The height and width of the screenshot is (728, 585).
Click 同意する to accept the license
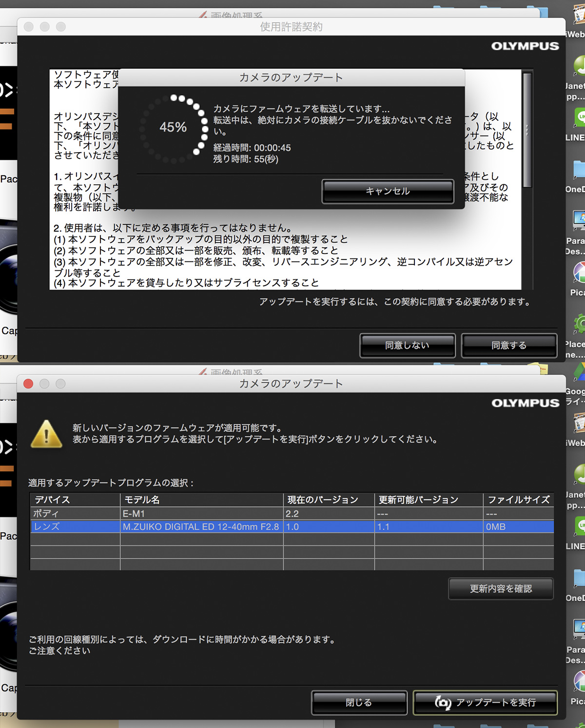point(509,345)
